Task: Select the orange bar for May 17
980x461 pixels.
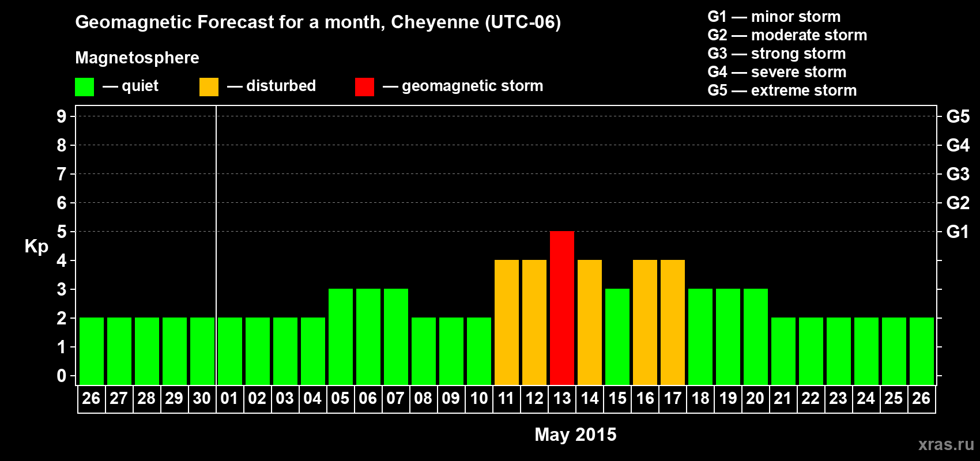Action: click(673, 322)
